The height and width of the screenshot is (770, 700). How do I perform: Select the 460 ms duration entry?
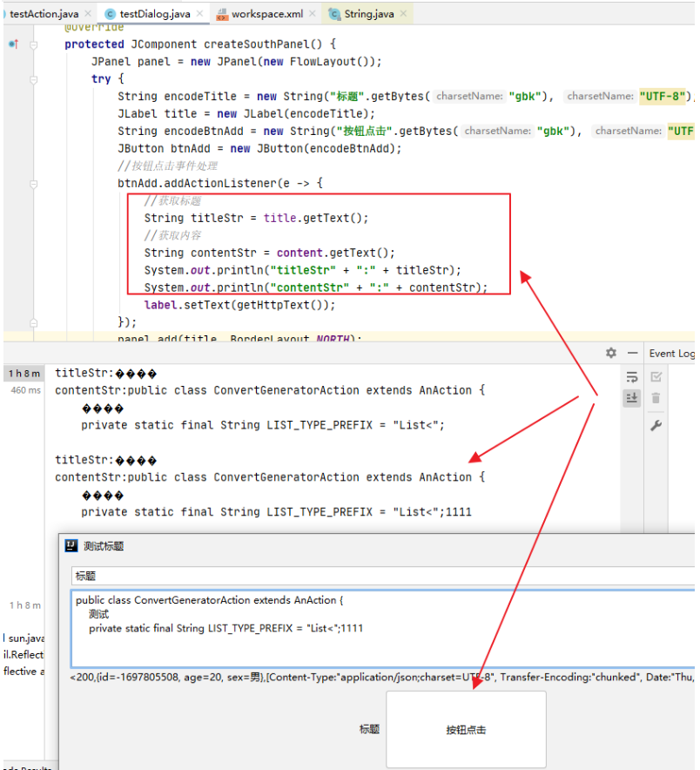pyautogui.click(x=26, y=390)
